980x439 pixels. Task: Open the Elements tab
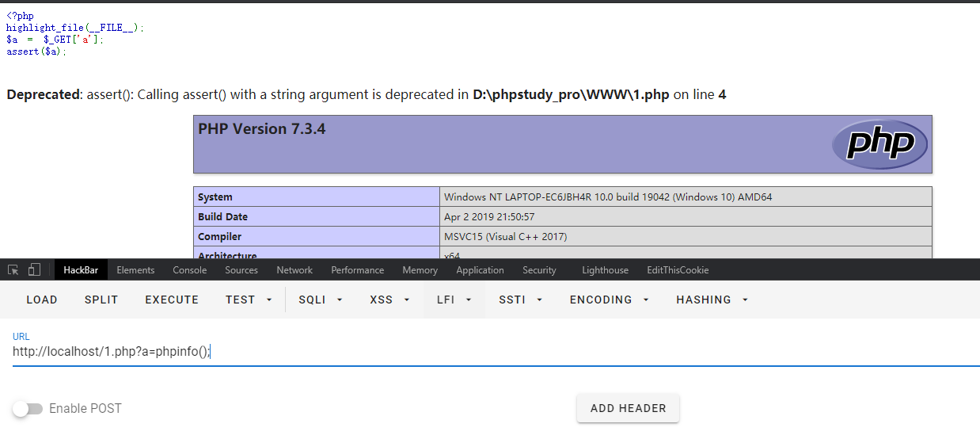[135, 270]
